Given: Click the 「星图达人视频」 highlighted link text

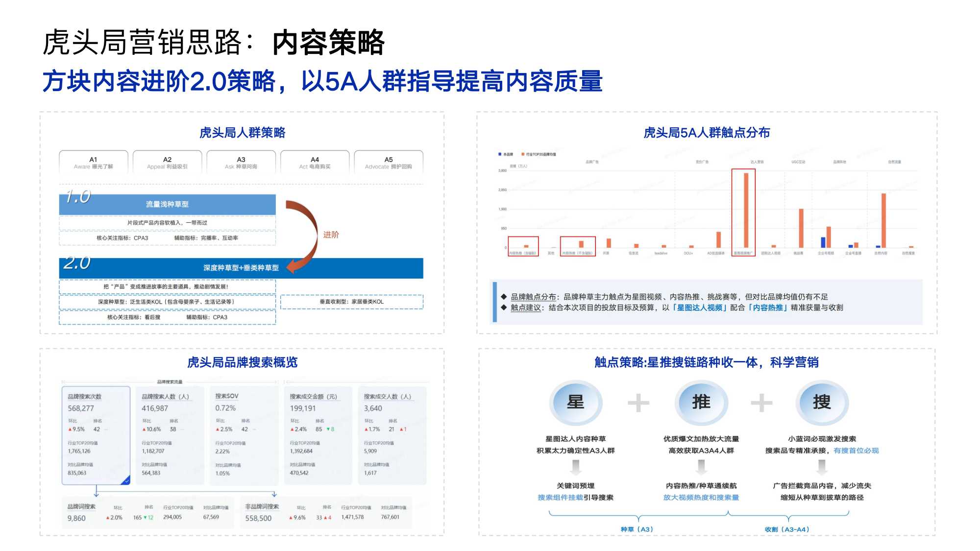Looking at the screenshot, I should pos(699,308).
